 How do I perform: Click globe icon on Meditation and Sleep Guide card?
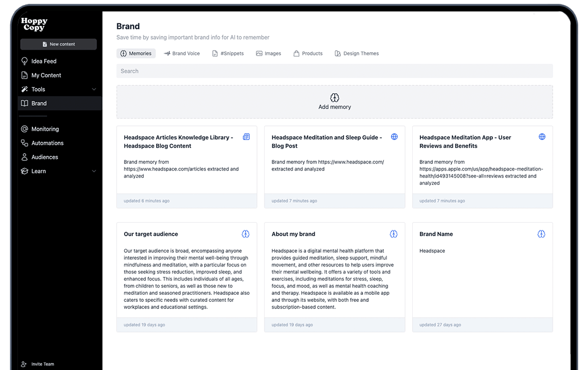pyautogui.click(x=394, y=137)
